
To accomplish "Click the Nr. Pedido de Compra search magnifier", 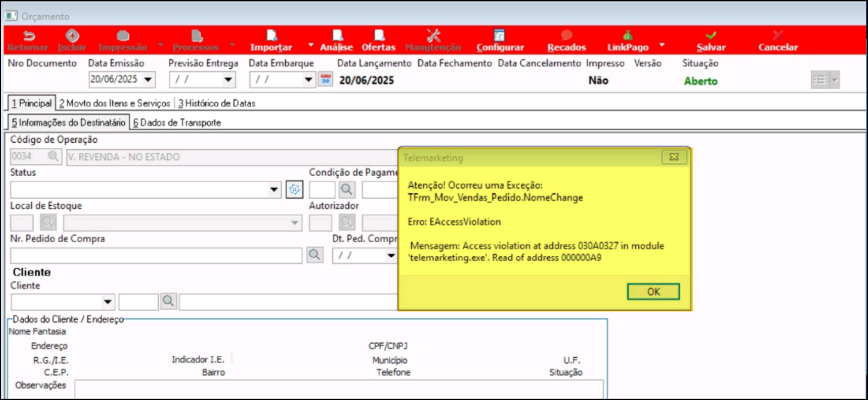I will [x=314, y=255].
